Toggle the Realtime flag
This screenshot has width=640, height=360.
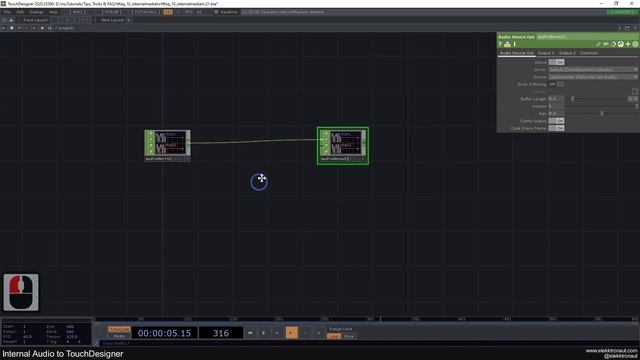(x=226, y=12)
